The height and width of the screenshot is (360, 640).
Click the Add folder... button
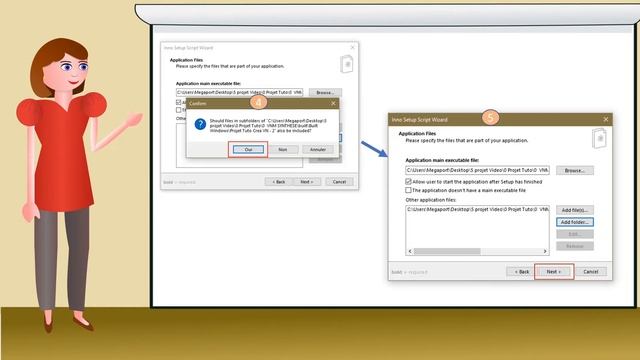tap(575, 222)
